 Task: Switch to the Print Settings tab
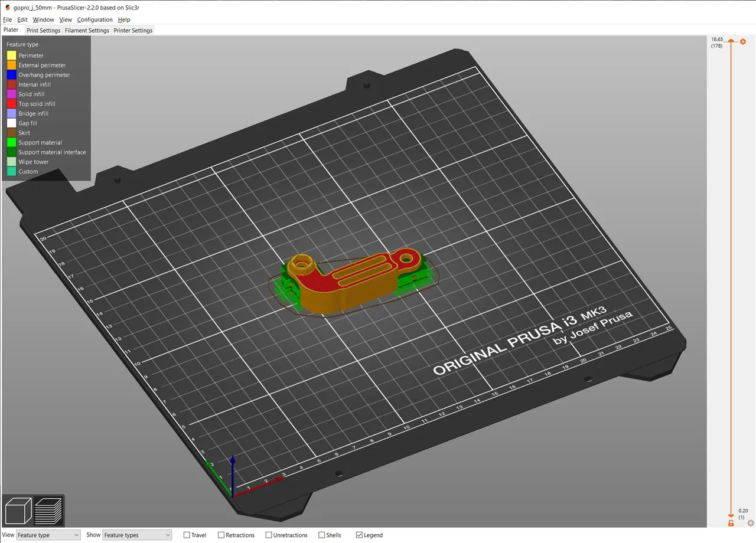43,30
